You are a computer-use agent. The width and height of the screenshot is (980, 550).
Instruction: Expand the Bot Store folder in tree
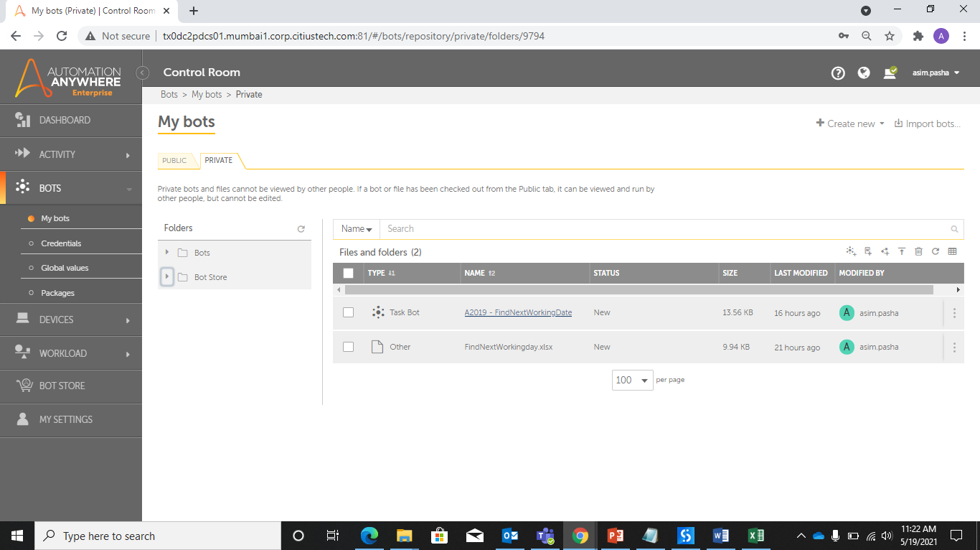tap(167, 277)
